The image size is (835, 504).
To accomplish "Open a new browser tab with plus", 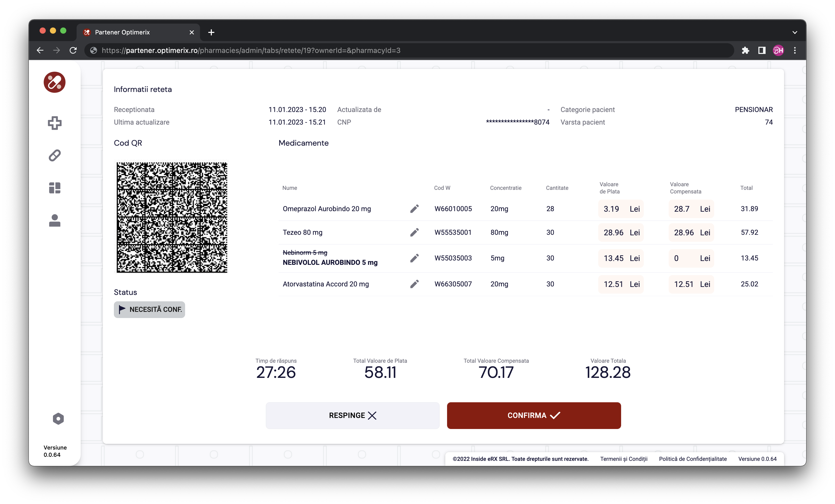I will [211, 32].
